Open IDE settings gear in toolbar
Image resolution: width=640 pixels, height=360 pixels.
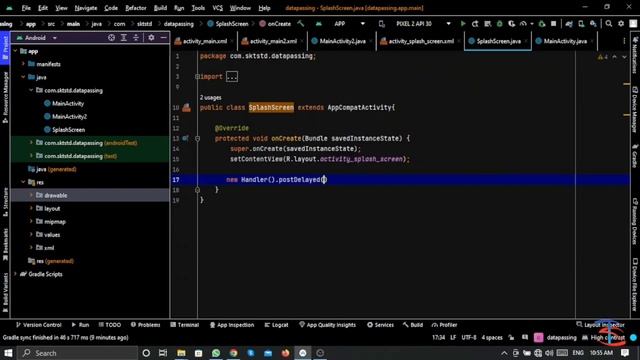pyautogui.click(x=621, y=24)
